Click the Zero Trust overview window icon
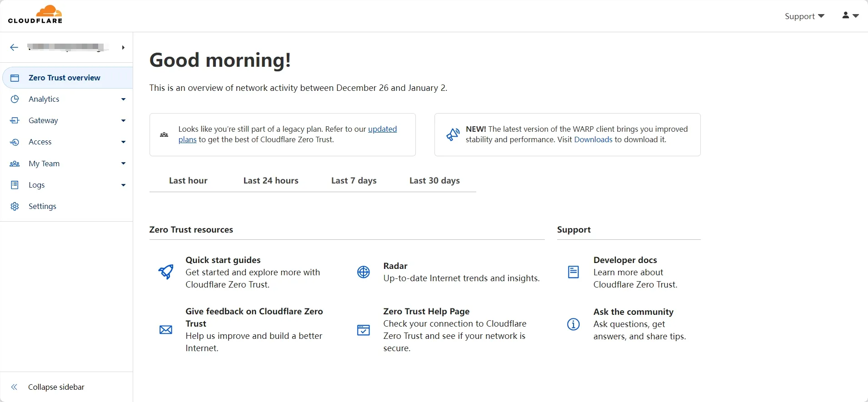This screenshot has width=868, height=402. [15, 78]
